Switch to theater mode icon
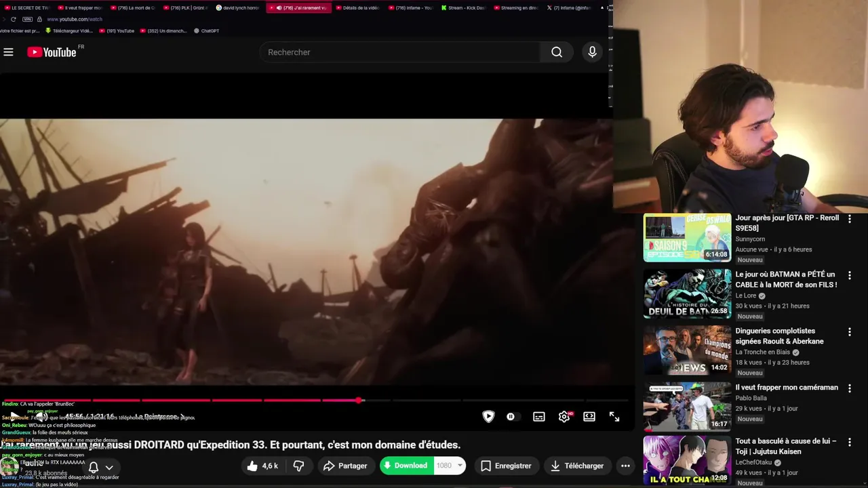The width and height of the screenshot is (868, 488). (589, 417)
